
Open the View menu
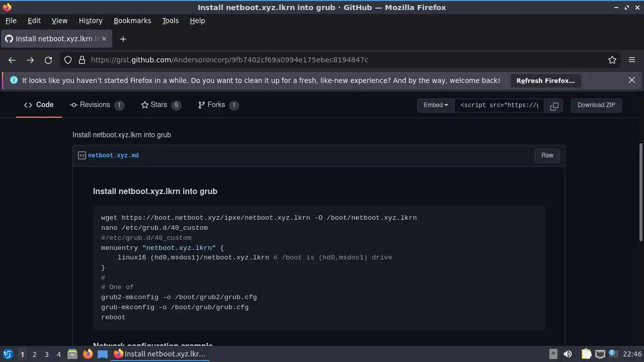pos(59,21)
